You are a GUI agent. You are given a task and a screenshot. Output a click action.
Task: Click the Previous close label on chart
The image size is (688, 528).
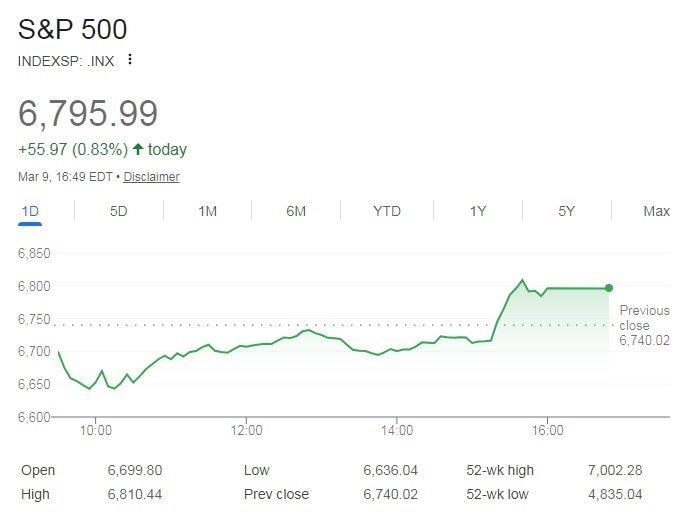click(644, 318)
